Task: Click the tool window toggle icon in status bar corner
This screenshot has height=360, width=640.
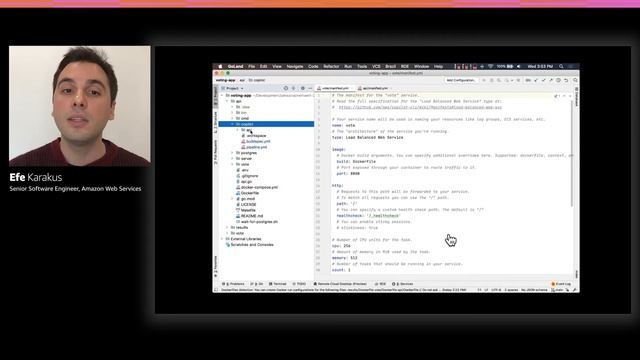Action: 216,290
